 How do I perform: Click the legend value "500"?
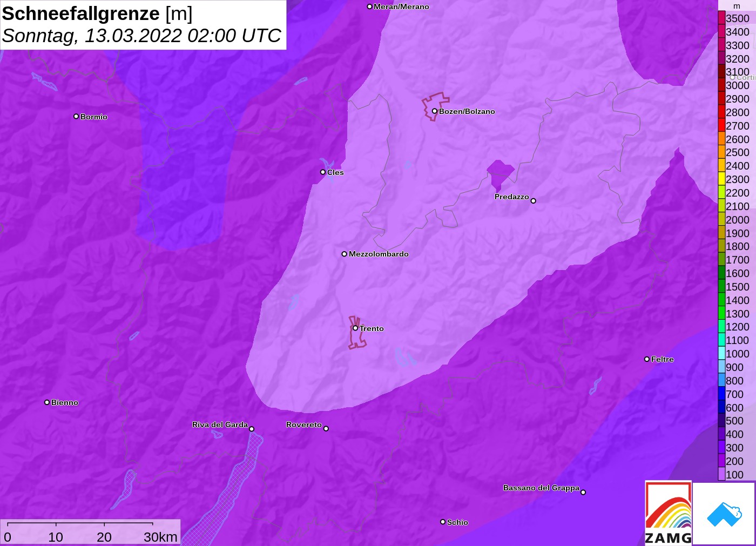(x=735, y=421)
